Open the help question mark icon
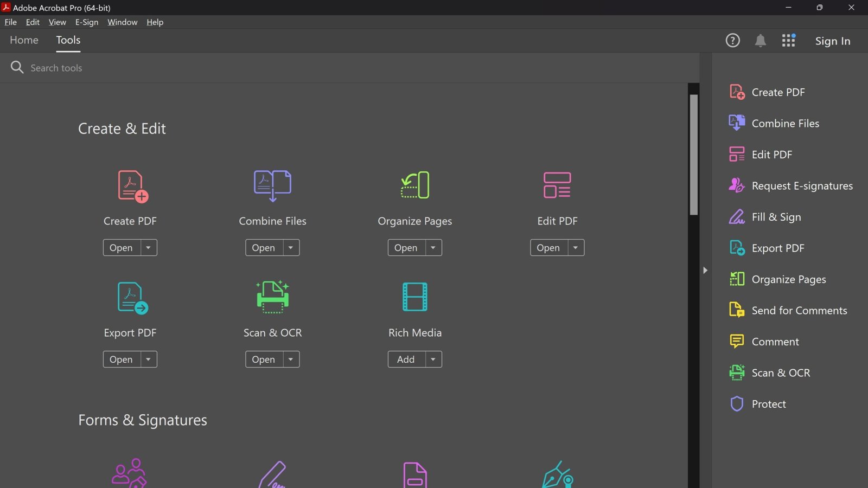The image size is (868, 488). click(732, 40)
